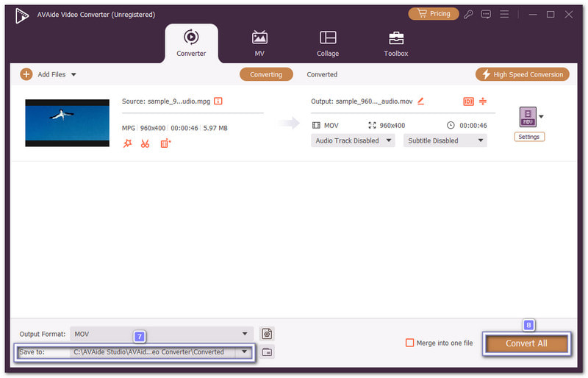Screen dimensions: 588x378
Task: Open the hamburger menu icon
Action: coord(504,14)
